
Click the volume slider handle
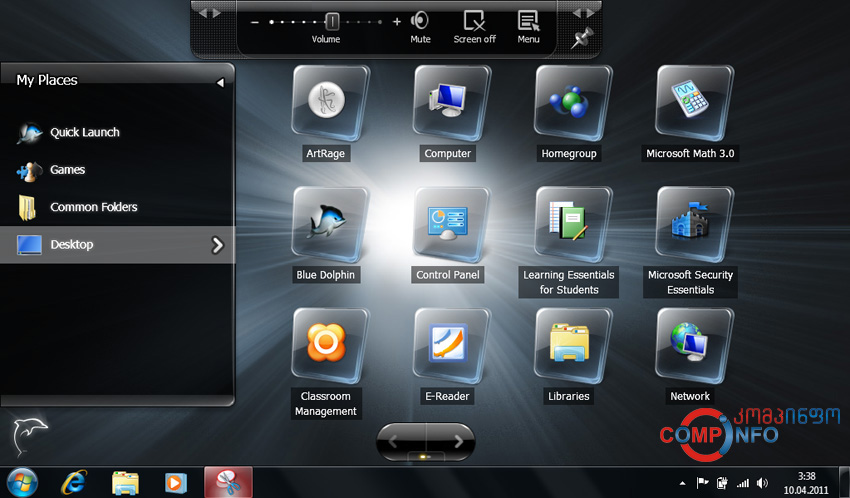click(x=332, y=22)
